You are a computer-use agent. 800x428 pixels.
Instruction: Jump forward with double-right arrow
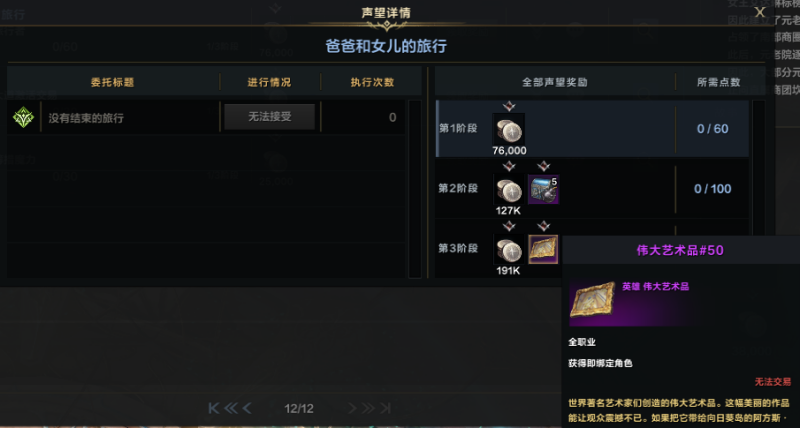coord(368,408)
